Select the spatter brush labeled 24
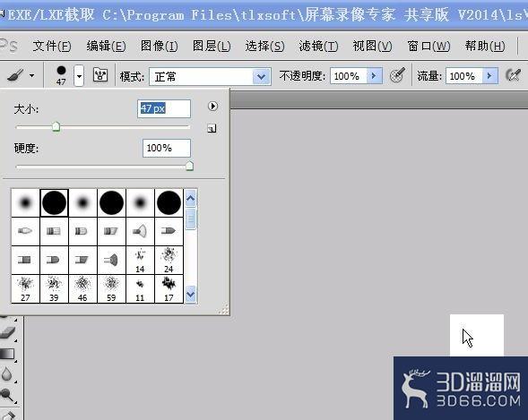The height and width of the screenshot is (420, 528). click(x=169, y=260)
